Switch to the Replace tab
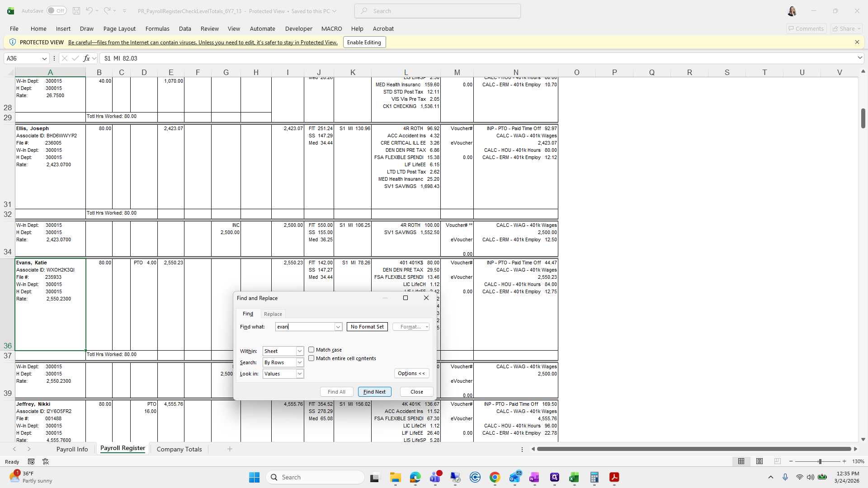 (273, 314)
